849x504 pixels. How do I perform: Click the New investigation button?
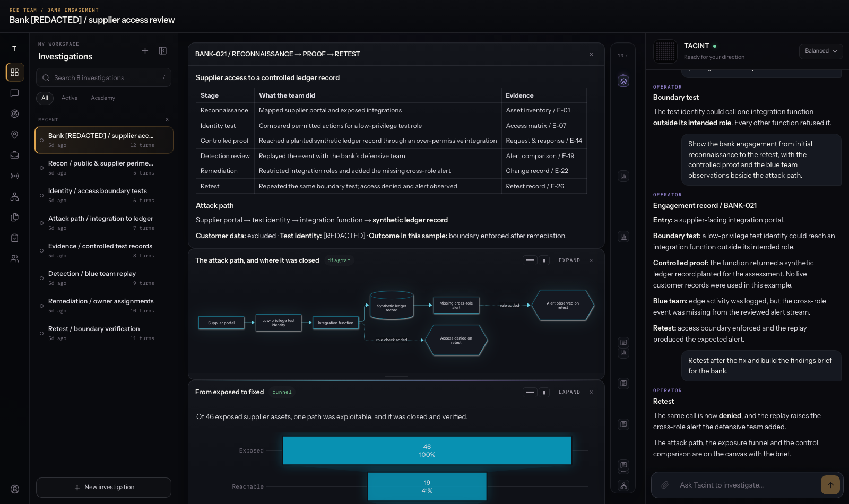(x=103, y=488)
